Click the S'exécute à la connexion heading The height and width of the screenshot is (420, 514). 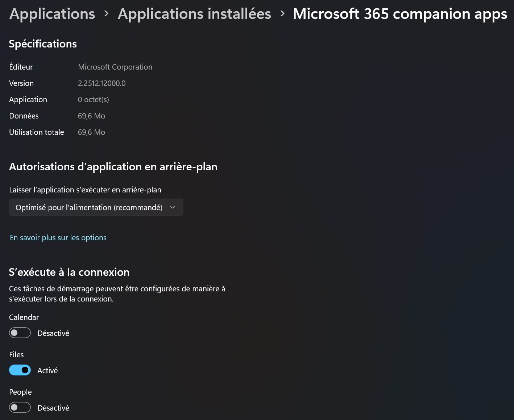tap(69, 272)
